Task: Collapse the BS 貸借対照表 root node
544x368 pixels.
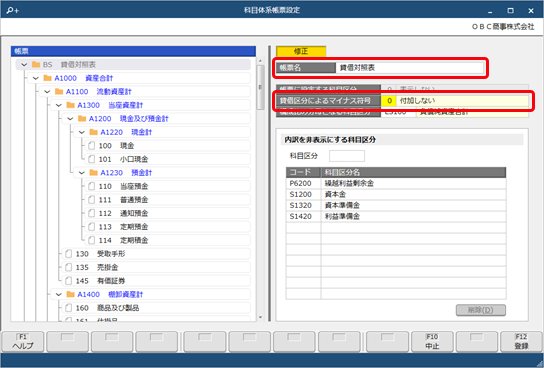Action: tap(24, 65)
